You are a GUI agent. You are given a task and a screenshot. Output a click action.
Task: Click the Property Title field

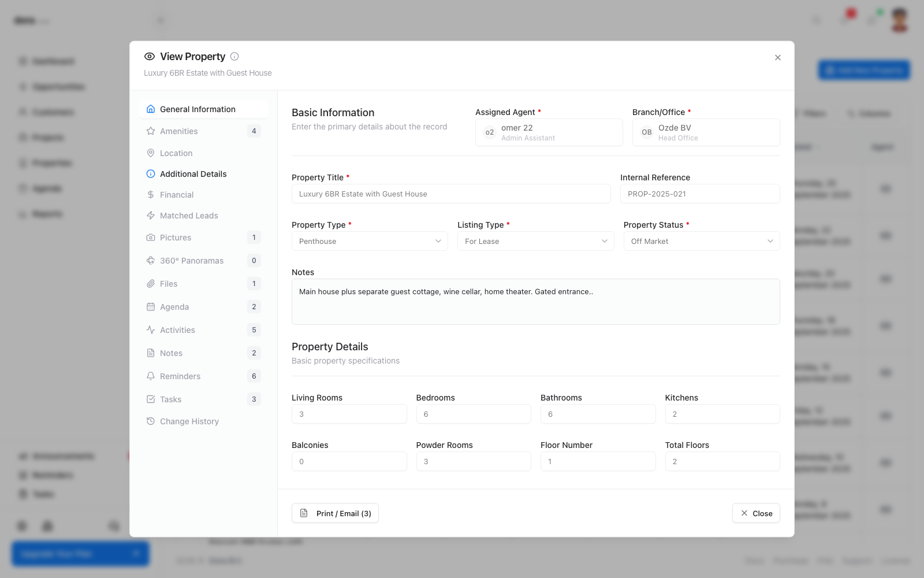pyautogui.click(x=451, y=194)
